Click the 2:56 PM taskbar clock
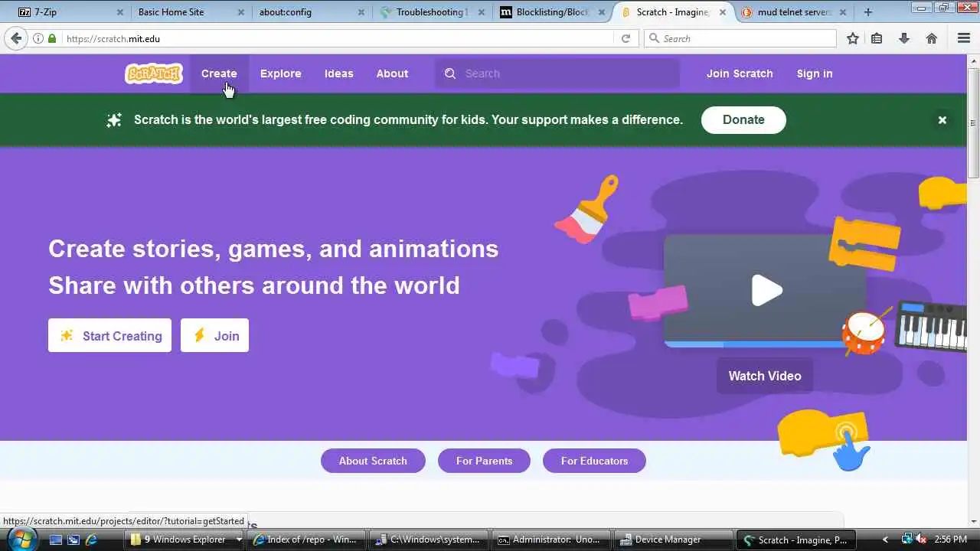Image resolution: width=980 pixels, height=551 pixels. tap(951, 540)
